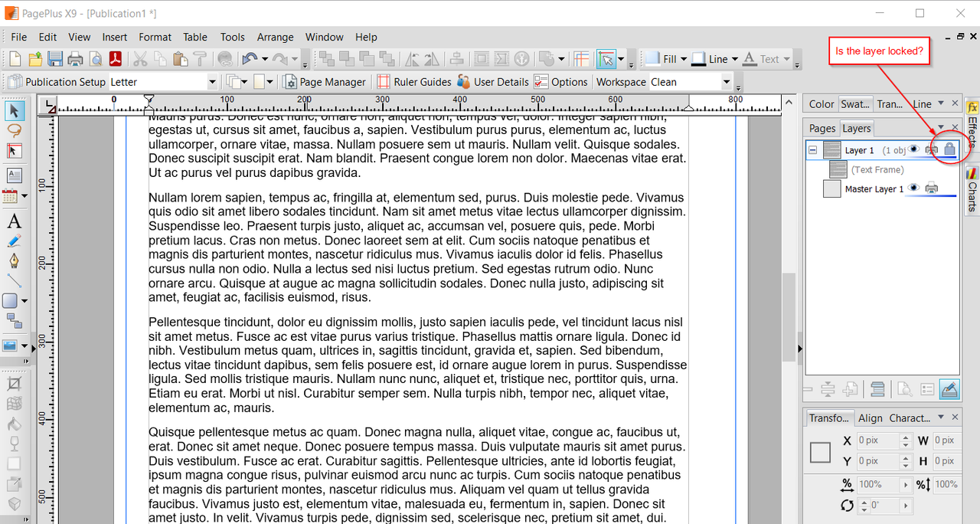Collapse the Layer 1 tree node
The width and height of the screenshot is (980, 524).
pyautogui.click(x=812, y=150)
